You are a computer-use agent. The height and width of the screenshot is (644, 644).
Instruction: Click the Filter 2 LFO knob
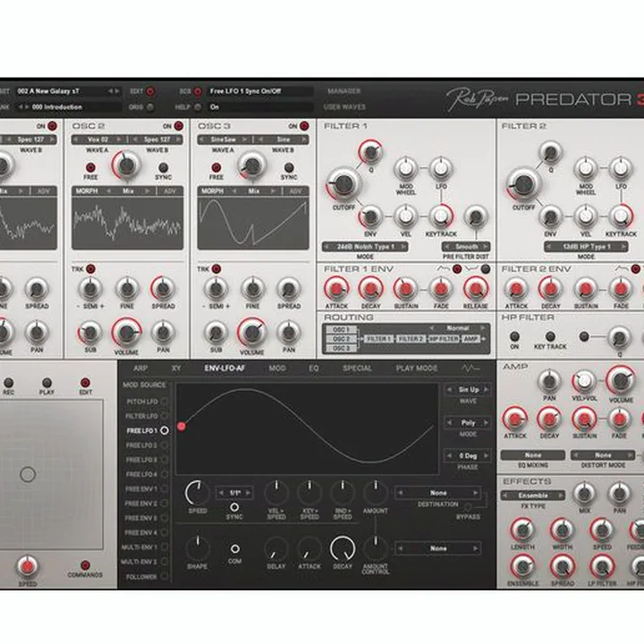[x=621, y=168]
